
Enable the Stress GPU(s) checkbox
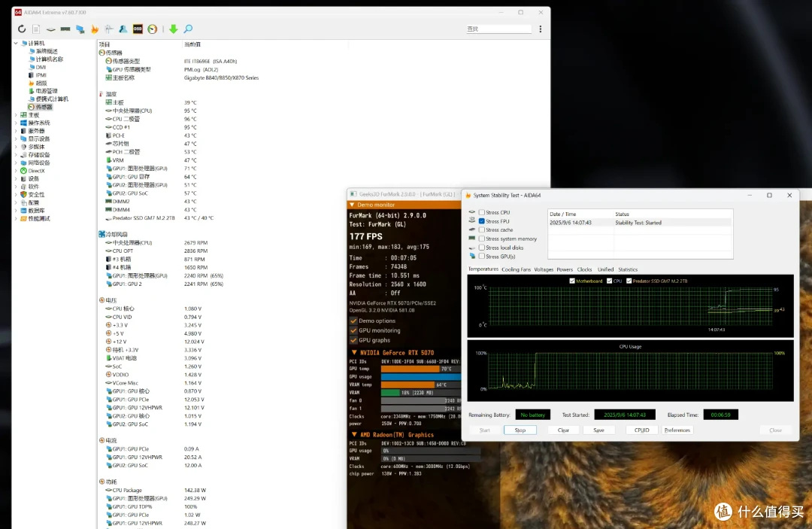coord(482,257)
